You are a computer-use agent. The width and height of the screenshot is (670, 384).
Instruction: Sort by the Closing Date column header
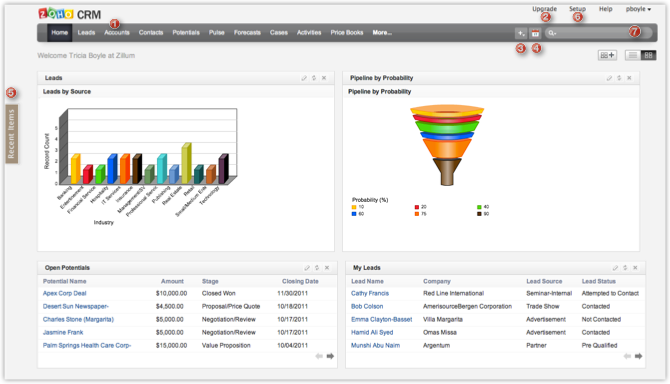pyautogui.click(x=300, y=281)
